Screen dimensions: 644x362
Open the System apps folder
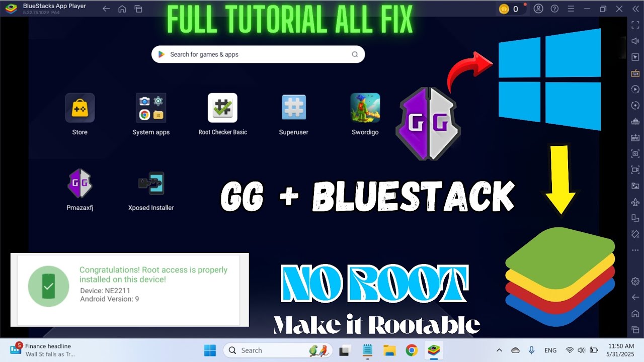(x=151, y=108)
